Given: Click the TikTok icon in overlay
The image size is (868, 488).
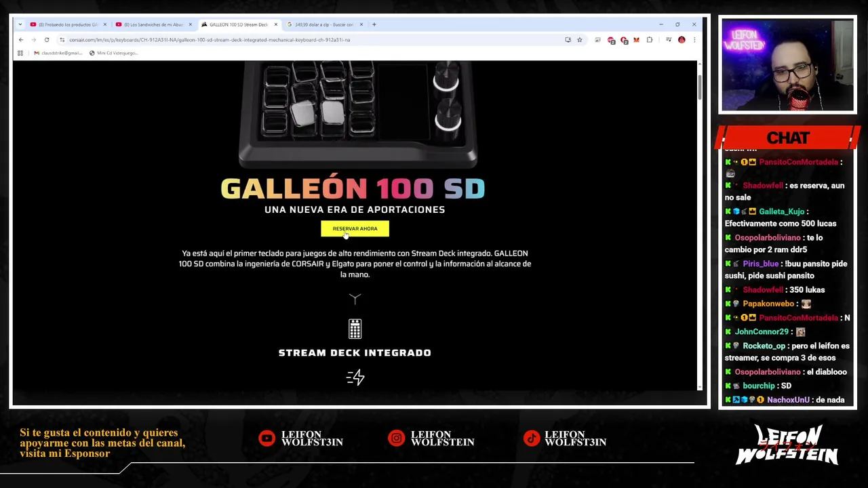Looking at the screenshot, I should (x=532, y=439).
